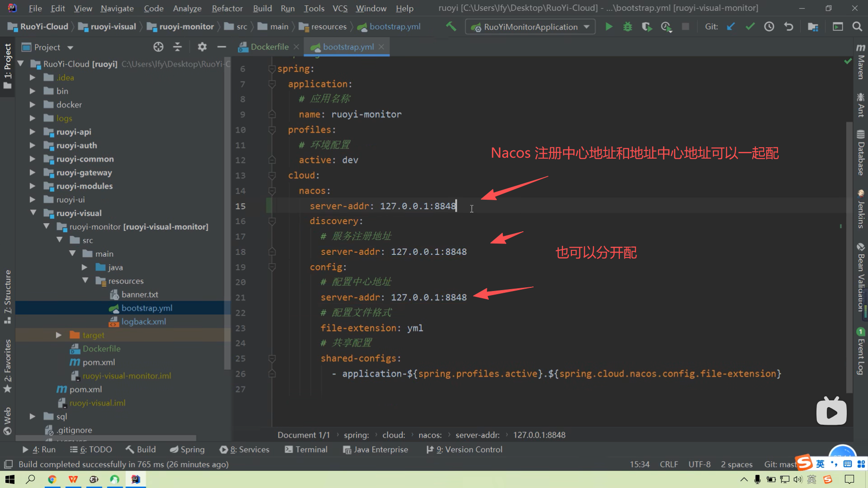The width and height of the screenshot is (868, 488).
Task: Click the Windows taskbar search icon
Action: click(30, 479)
